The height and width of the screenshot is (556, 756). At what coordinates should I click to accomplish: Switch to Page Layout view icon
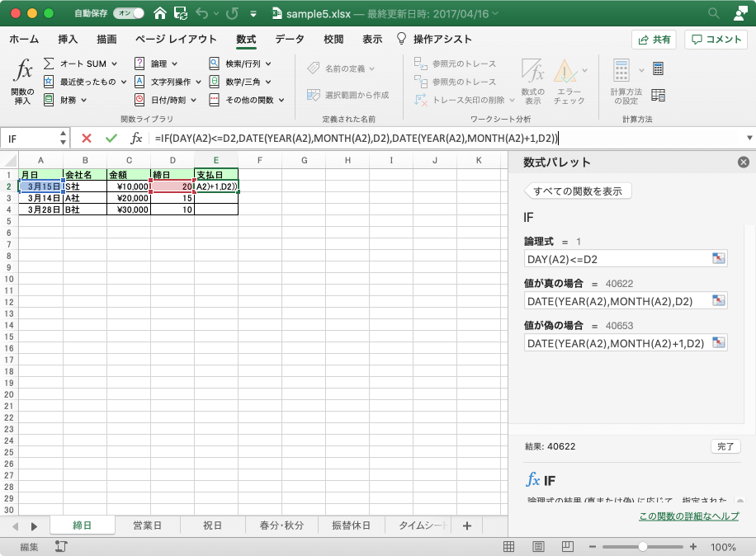539,547
